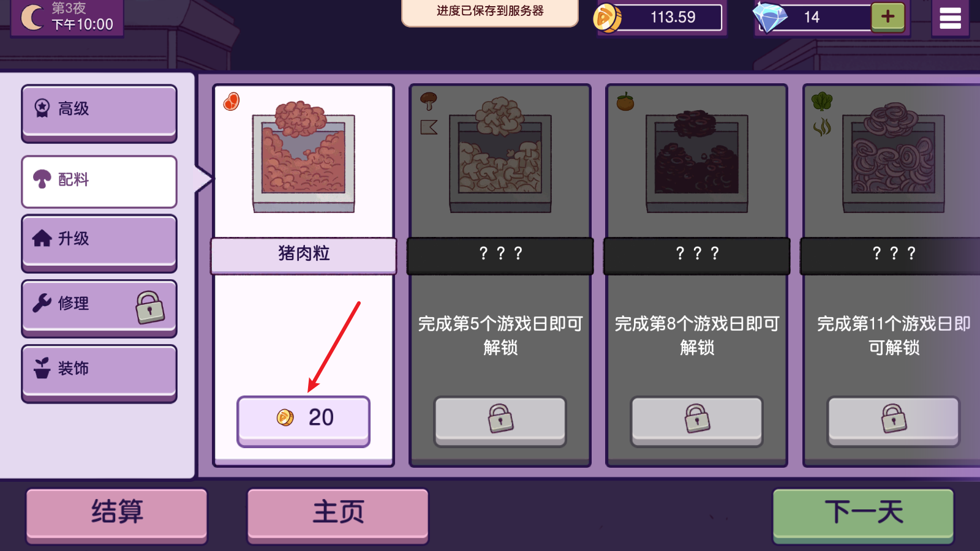Image resolution: width=980 pixels, height=551 pixels.
Task: Open the hamburger menu icon
Action: (950, 18)
